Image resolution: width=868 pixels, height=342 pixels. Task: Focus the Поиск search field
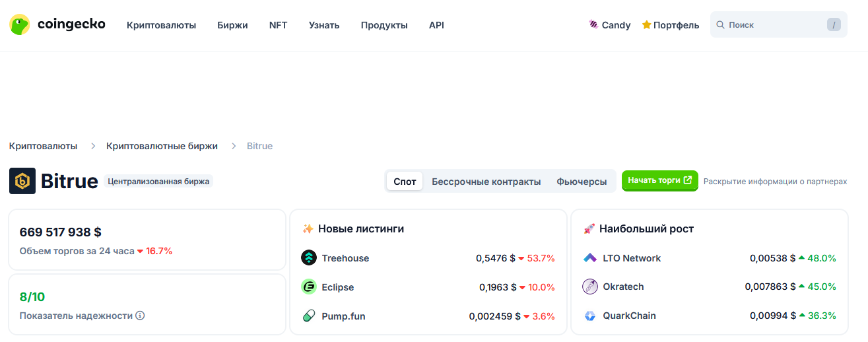[779, 25]
